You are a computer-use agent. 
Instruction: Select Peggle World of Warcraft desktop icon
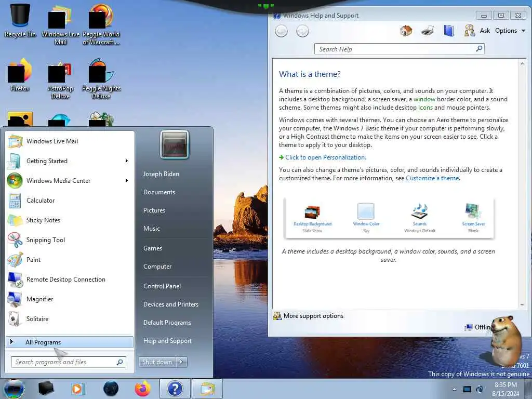coord(101,25)
